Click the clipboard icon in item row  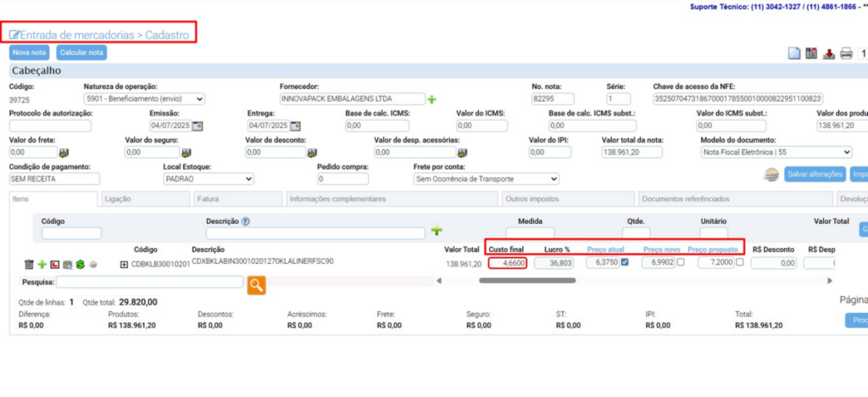click(67, 265)
